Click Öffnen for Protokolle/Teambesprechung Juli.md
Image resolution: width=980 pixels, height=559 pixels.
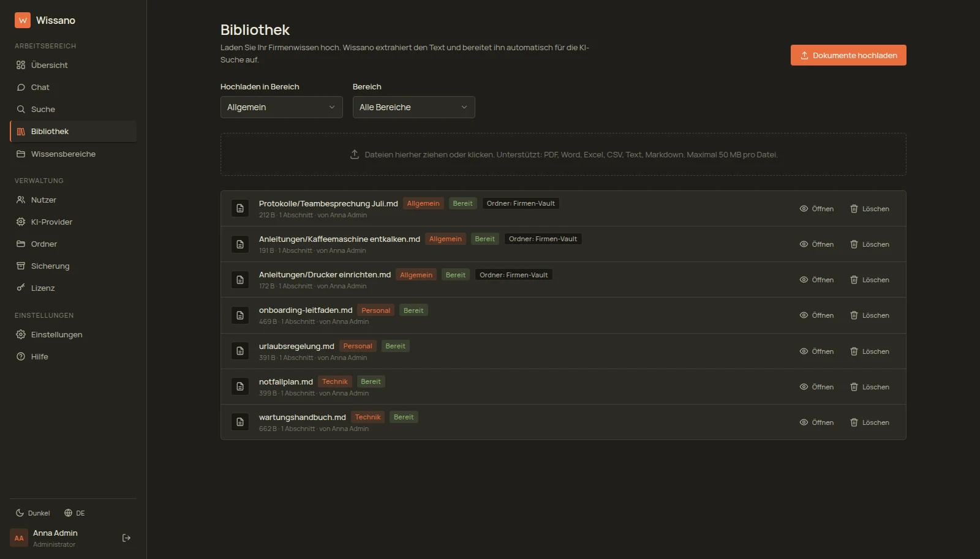click(816, 209)
